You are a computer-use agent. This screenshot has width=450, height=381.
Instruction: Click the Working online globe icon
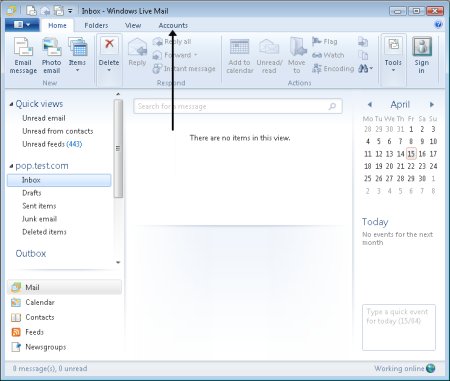point(431,368)
